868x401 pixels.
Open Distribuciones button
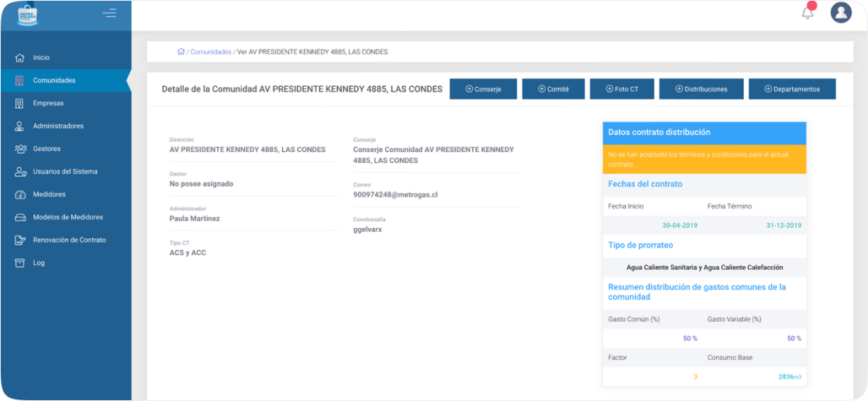click(x=701, y=89)
